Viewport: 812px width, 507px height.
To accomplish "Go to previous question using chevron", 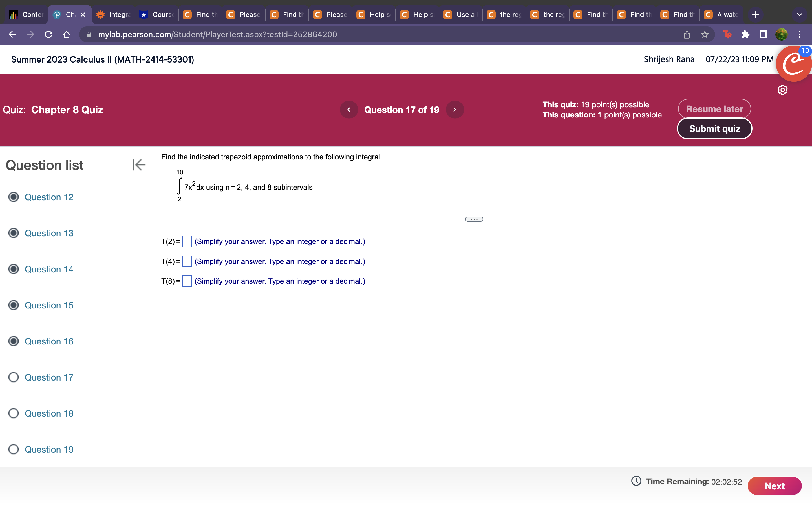I will (x=348, y=110).
